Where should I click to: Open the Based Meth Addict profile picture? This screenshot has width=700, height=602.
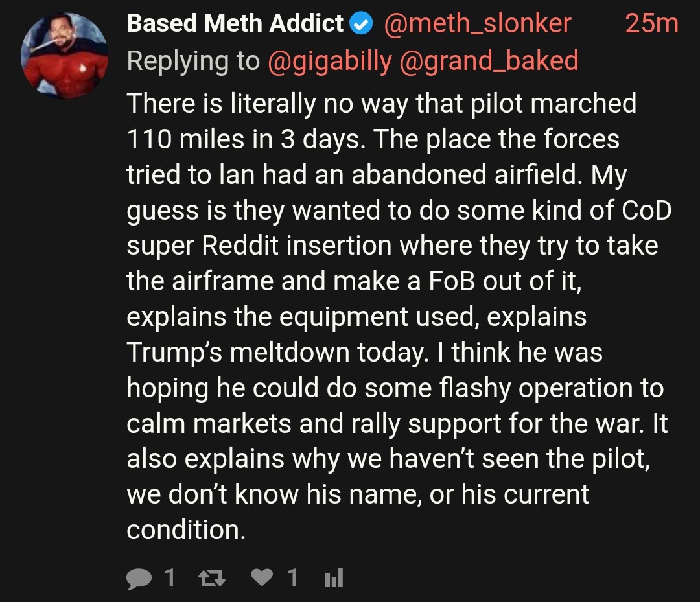[64, 56]
